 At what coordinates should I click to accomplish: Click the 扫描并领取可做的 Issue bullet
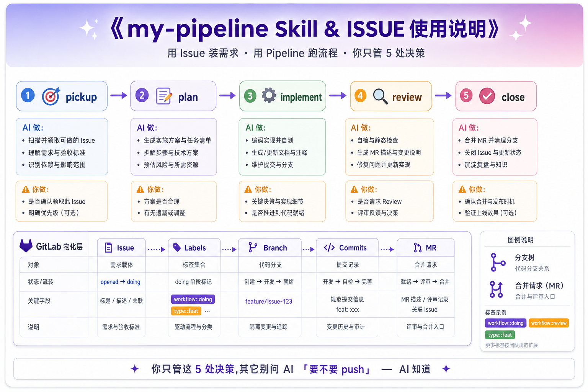point(61,140)
